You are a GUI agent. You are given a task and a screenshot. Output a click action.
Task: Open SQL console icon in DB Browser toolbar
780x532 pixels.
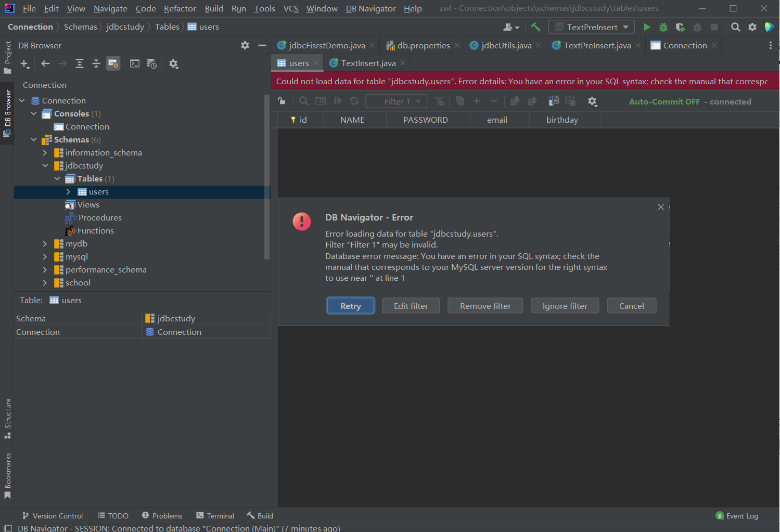(x=135, y=63)
